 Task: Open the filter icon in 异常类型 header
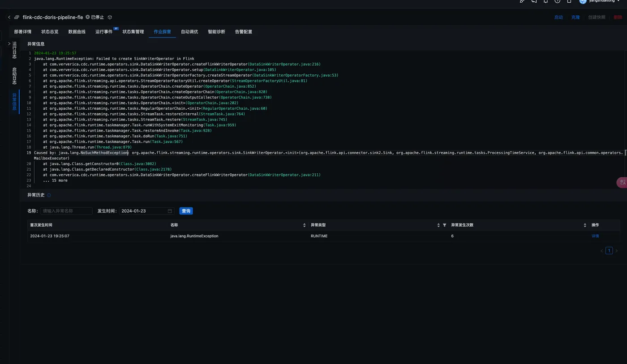tap(445, 225)
